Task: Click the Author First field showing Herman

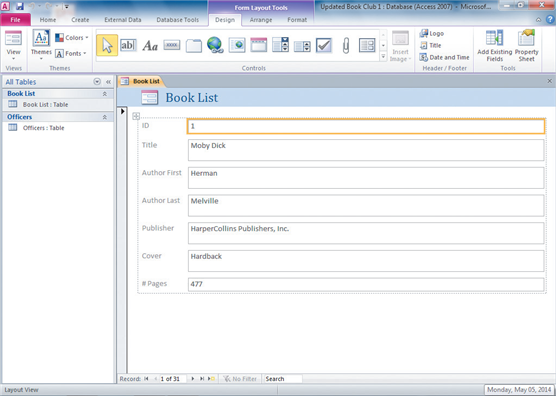Action: 366,178
